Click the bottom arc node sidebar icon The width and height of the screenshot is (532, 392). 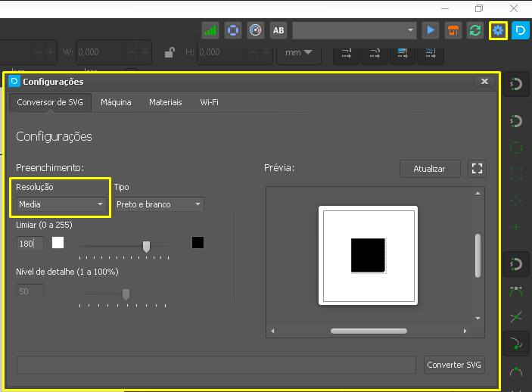(x=516, y=372)
